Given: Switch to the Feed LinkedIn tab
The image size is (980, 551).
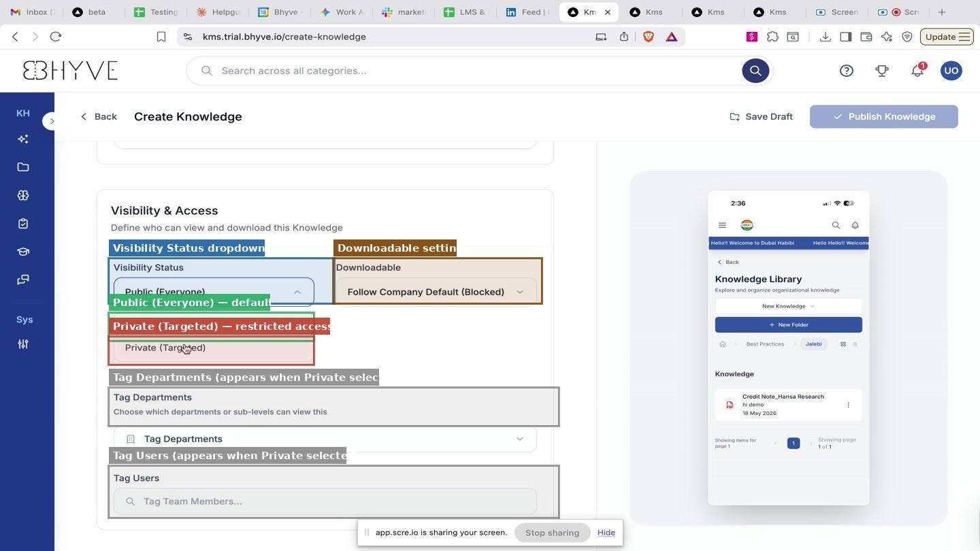Looking at the screenshot, I should [x=527, y=12].
